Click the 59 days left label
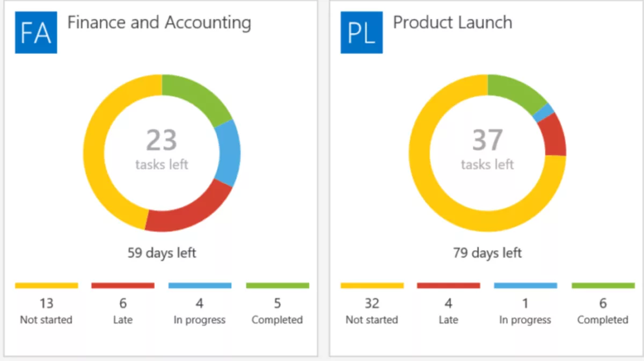 pos(162,252)
